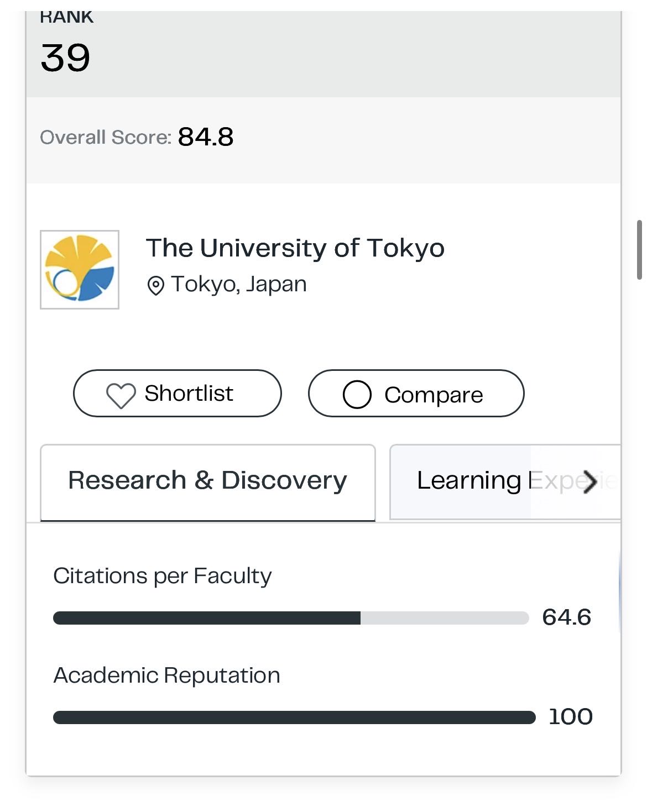Click the Tokyo, Japan location text
Viewport: 647px width, 812px height.
pyautogui.click(x=238, y=285)
